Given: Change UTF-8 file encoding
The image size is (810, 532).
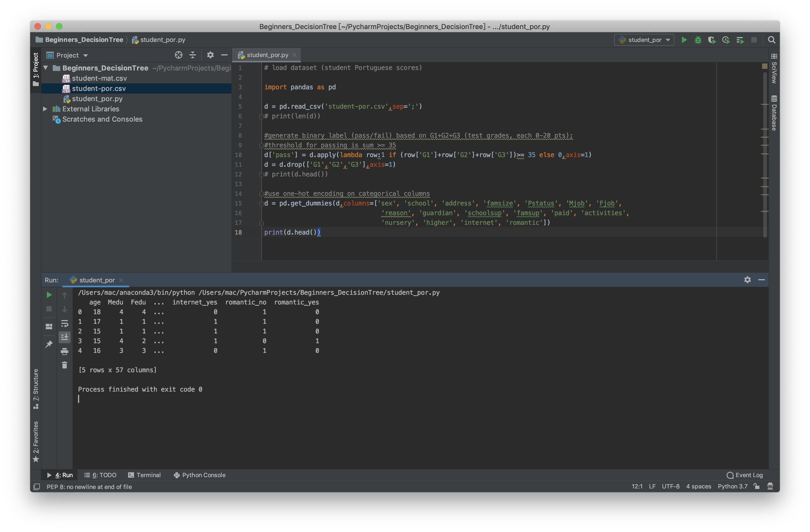Looking at the screenshot, I should (x=670, y=487).
